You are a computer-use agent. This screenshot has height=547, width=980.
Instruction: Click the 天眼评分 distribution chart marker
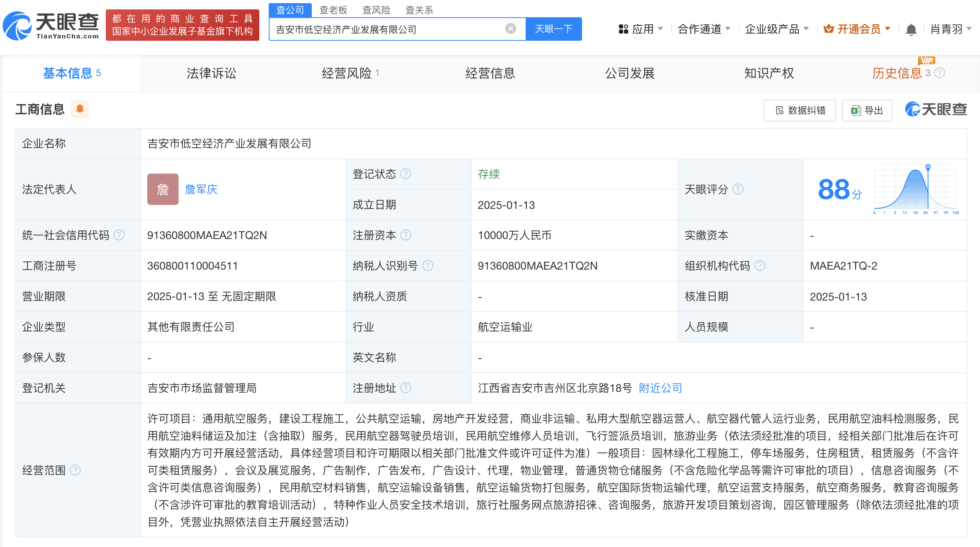[928, 167]
